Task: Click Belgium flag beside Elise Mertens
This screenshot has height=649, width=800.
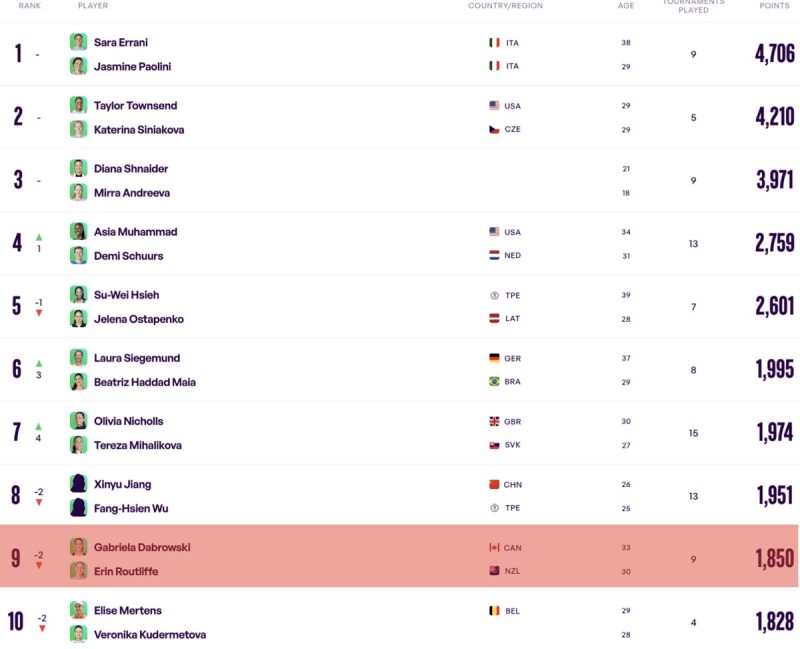Action: (x=494, y=611)
